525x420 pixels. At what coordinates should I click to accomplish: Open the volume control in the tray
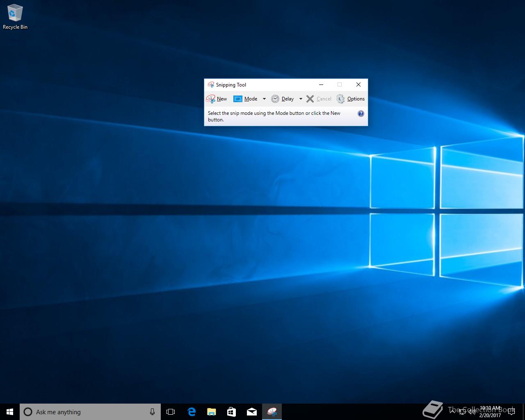coord(472,412)
